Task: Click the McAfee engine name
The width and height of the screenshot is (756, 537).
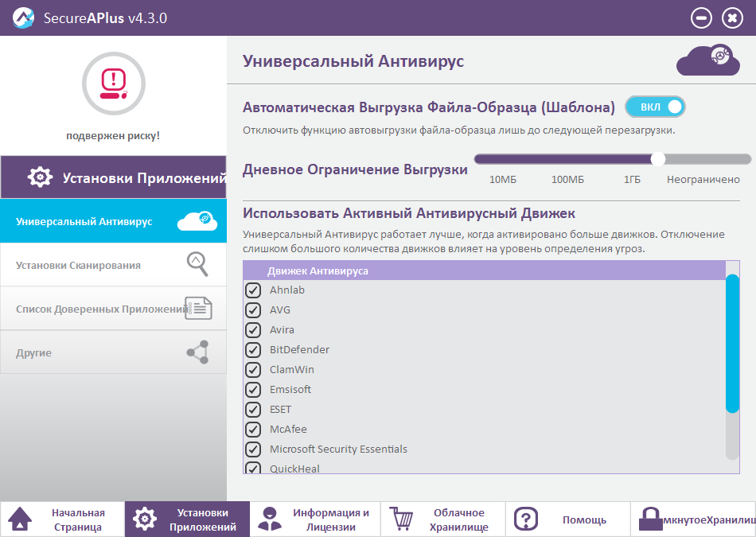Action: [x=288, y=429]
